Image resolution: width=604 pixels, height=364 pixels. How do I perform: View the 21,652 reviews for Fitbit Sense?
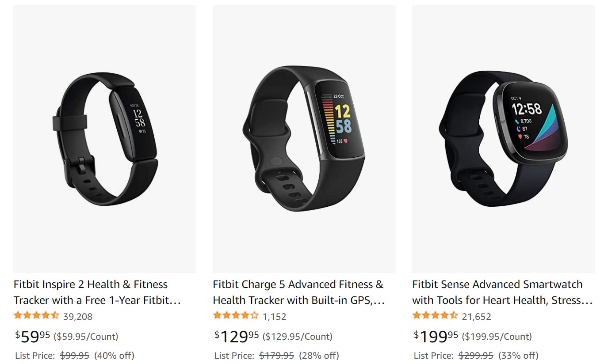tap(477, 317)
